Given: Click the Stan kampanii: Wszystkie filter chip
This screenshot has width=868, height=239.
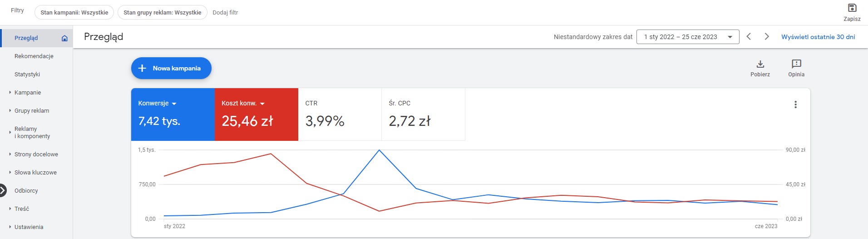Looking at the screenshot, I should point(74,12).
